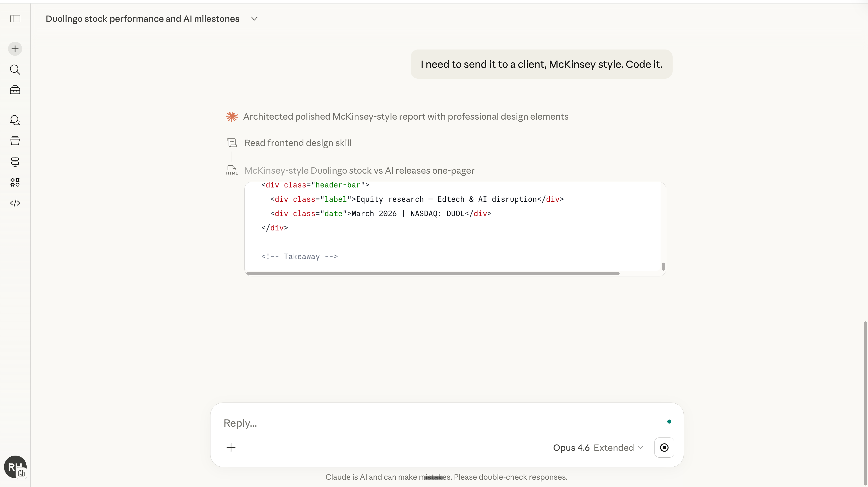The height and width of the screenshot is (487, 868).
Task: Open the shapes grid icon in sidebar
Action: point(15,182)
